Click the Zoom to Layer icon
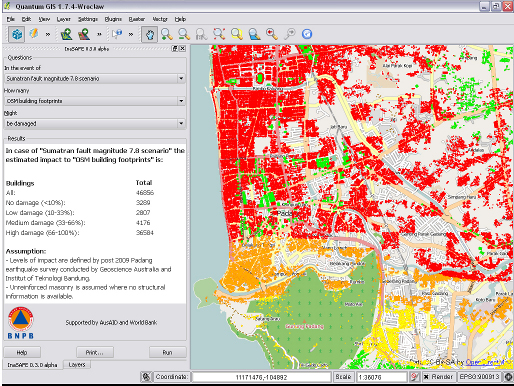 click(x=254, y=34)
